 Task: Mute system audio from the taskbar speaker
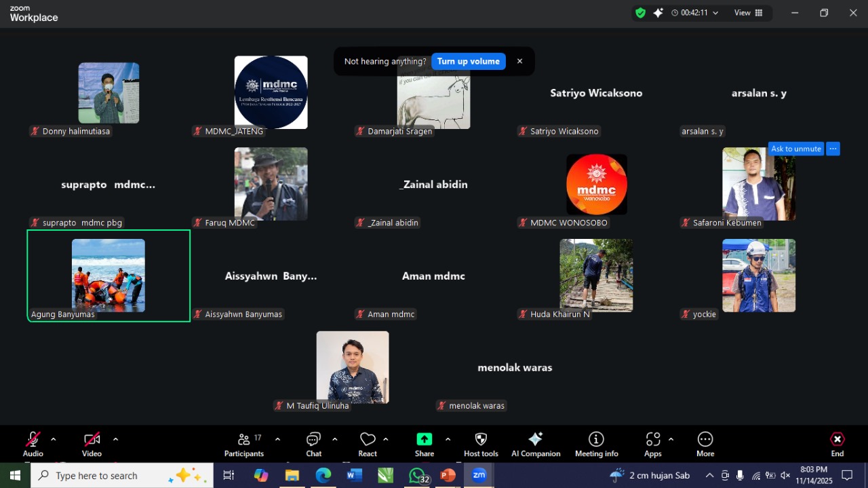click(x=785, y=475)
